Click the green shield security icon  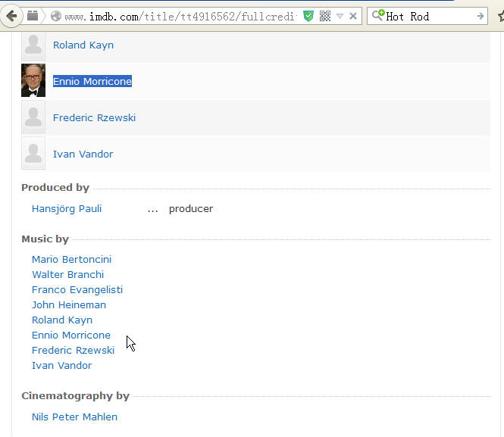pos(308,16)
